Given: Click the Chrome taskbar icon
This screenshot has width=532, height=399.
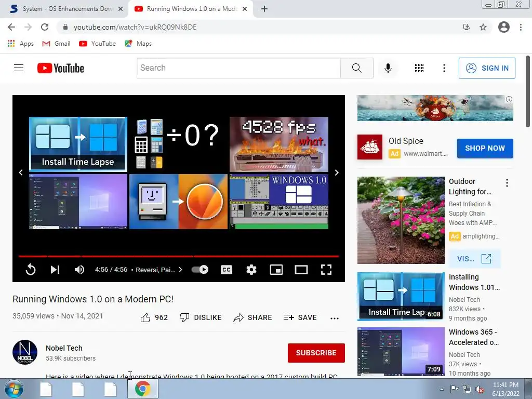Looking at the screenshot, I should click(142, 389).
